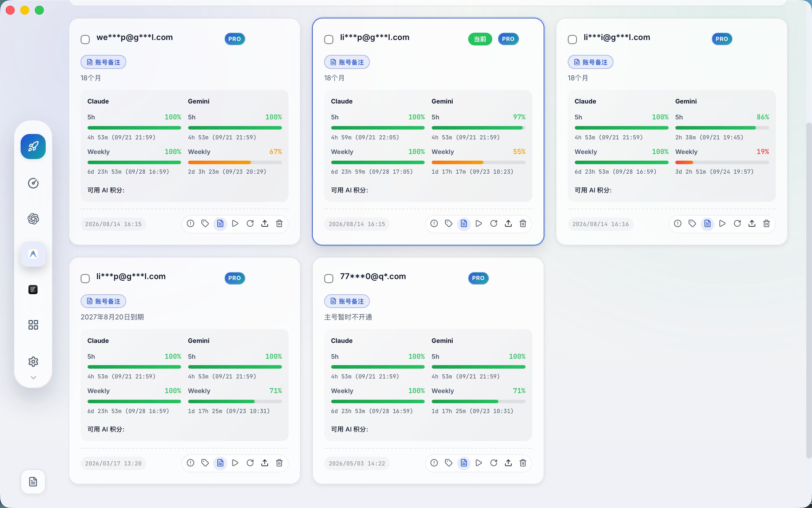Click the 2026/05/03 14:22 timestamp
The height and width of the screenshot is (508, 812).
(357, 463)
